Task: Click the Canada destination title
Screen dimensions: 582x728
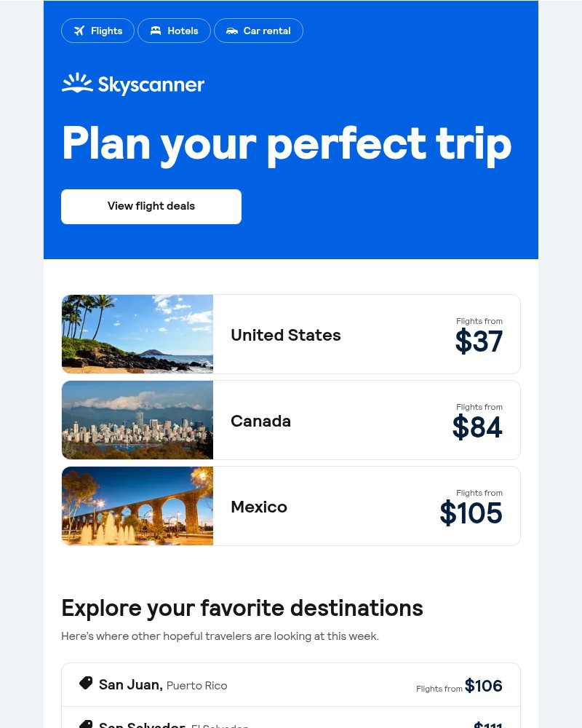Action: (261, 421)
